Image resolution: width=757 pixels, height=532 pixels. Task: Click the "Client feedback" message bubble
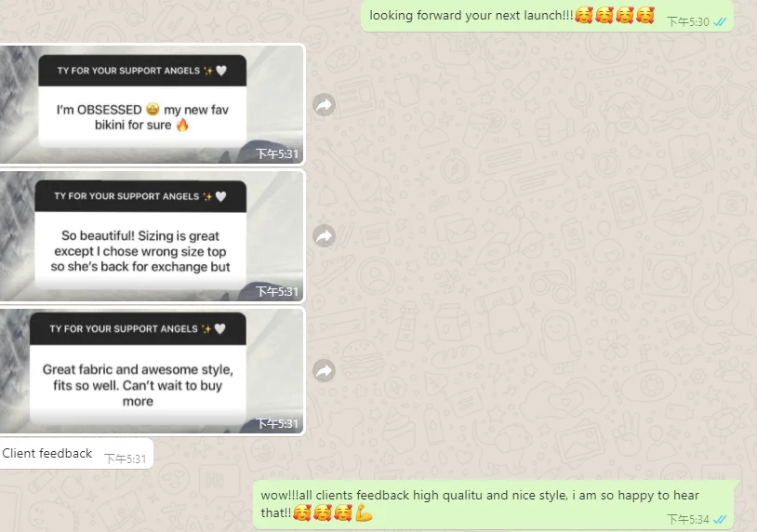point(76,453)
